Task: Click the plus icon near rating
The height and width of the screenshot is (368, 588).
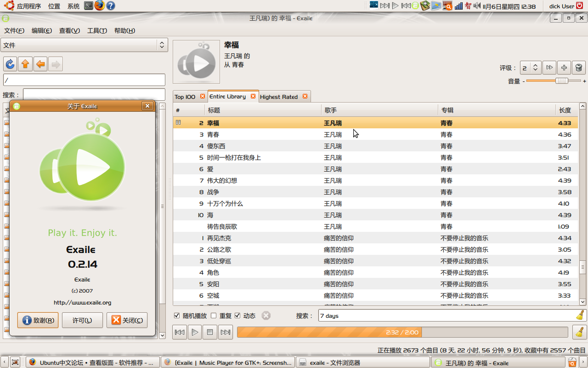Action: pos(564,68)
